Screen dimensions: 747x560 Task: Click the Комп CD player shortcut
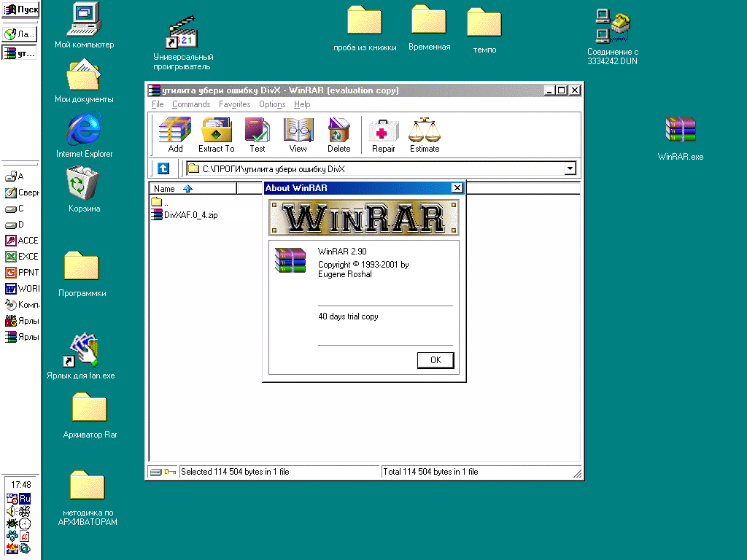21,305
